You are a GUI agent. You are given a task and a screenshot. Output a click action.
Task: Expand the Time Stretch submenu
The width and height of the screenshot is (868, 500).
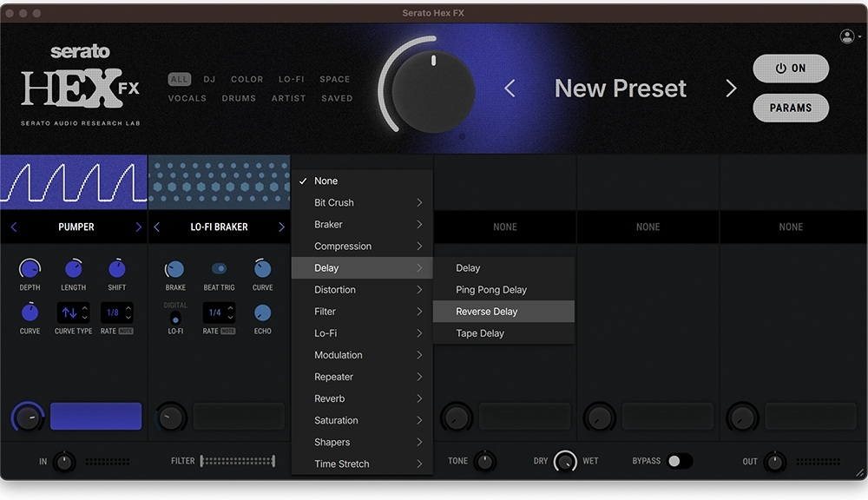pos(361,464)
